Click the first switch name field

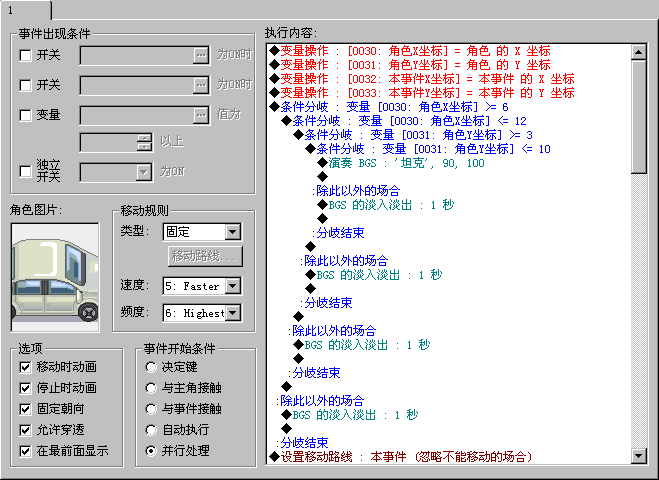pos(137,55)
